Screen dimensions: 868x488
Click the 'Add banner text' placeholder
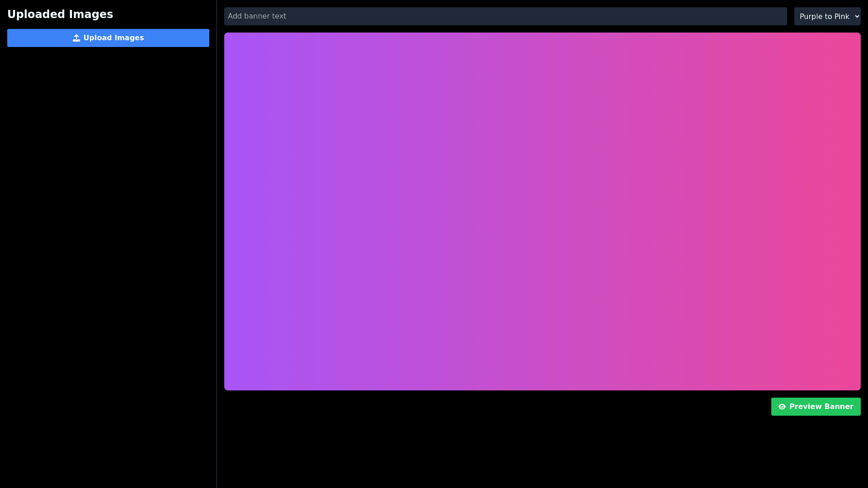(257, 16)
